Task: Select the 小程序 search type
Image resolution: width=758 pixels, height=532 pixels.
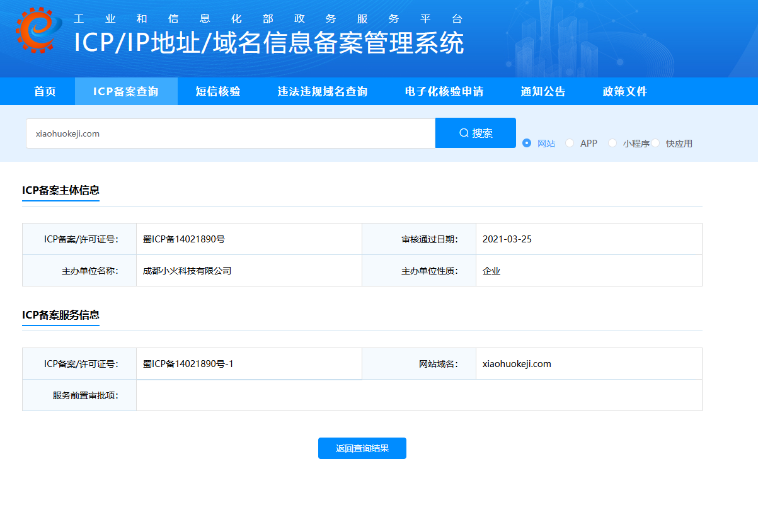Action: 612,143
